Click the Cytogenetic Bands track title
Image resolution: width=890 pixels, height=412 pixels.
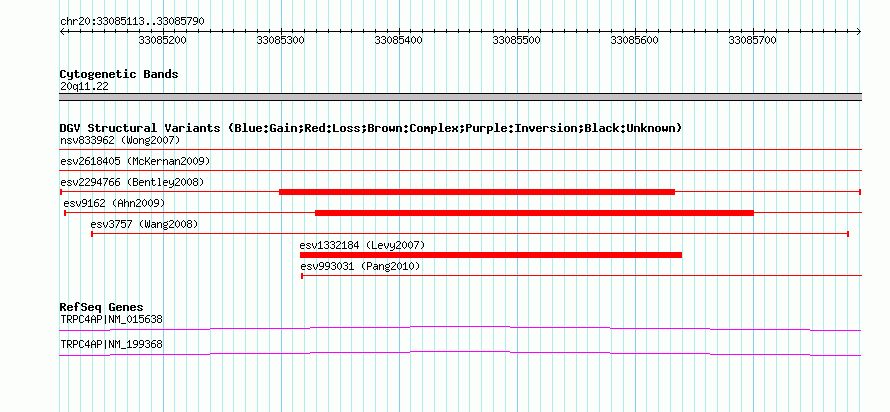[x=119, y=74]
